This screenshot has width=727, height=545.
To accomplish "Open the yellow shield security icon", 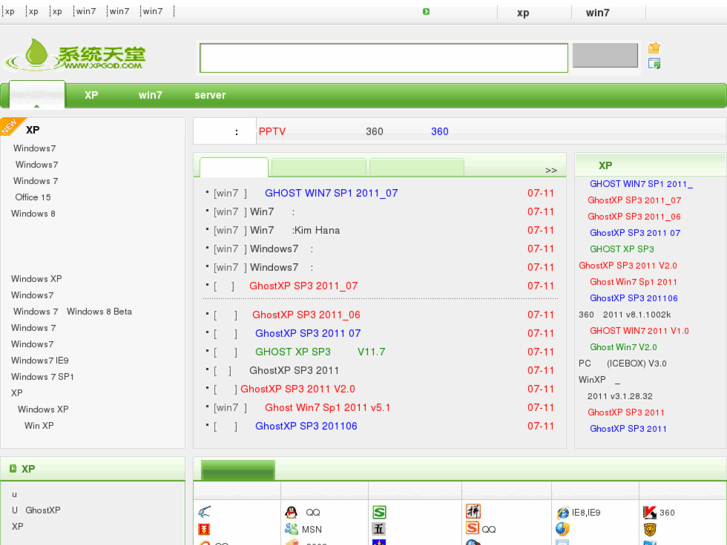I will point(650,529).
